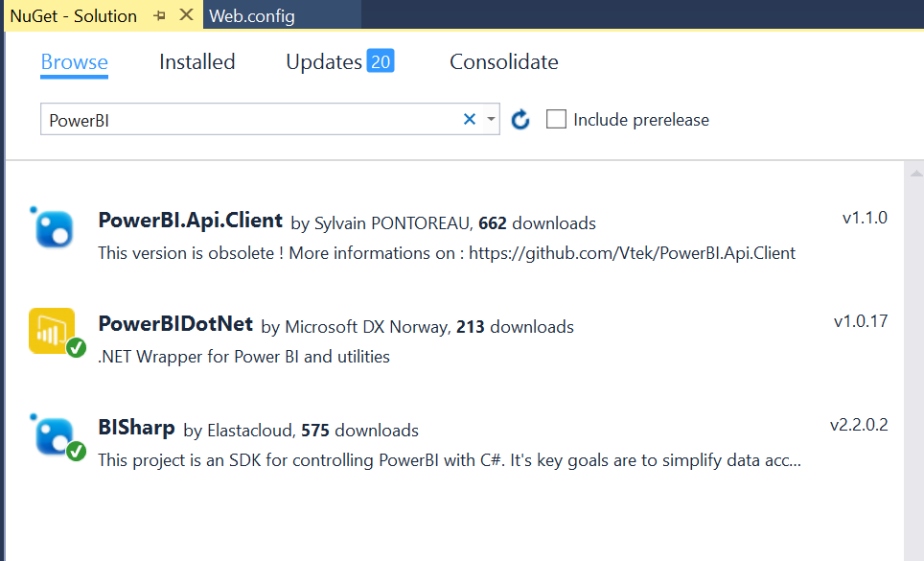Screen dimensions: 924x561
Task: Click the Updates count badge showing 20
Action: click(x=381, y=61)
